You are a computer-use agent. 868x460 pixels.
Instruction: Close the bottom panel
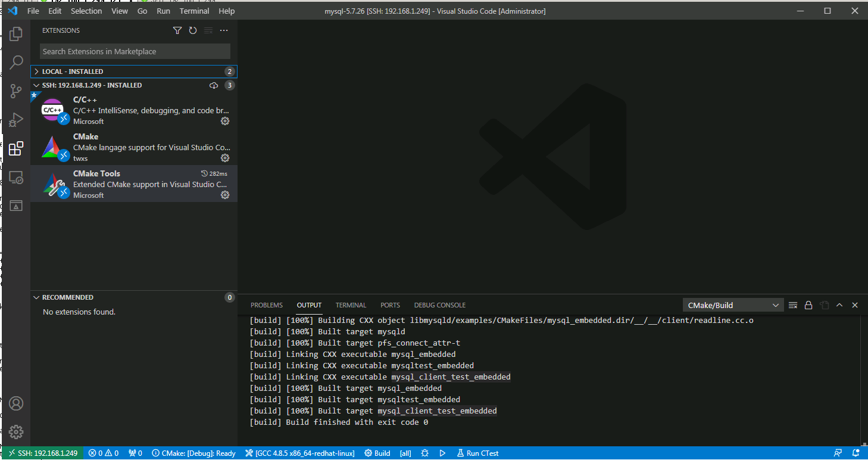[855, 305]
